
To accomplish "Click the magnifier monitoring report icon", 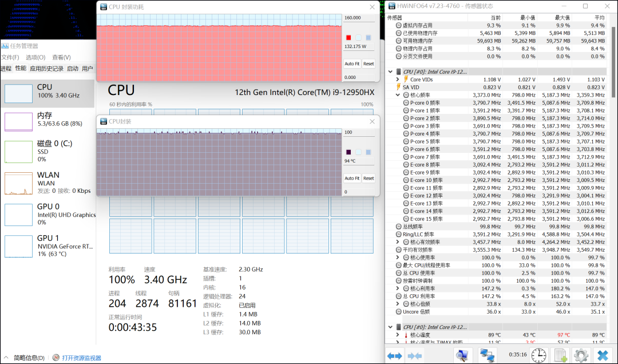I will (462, 355).
